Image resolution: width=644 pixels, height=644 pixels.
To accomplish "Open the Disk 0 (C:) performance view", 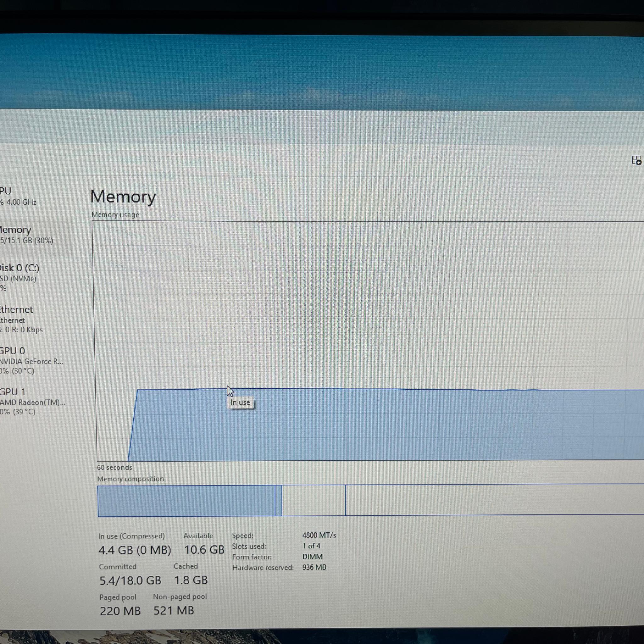I will pyautogui.click(x=20, y=278).
